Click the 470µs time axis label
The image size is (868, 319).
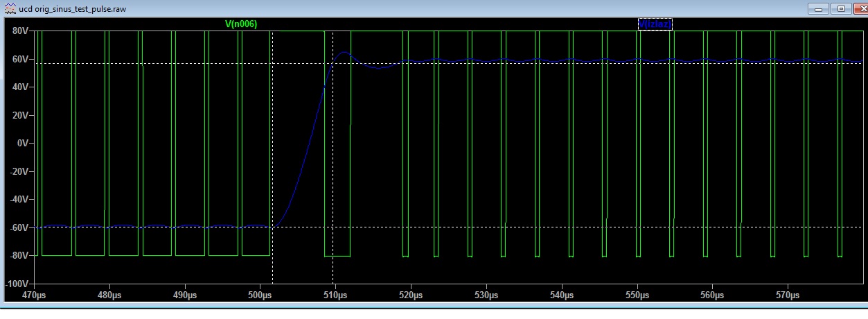[x=34, y=295]
